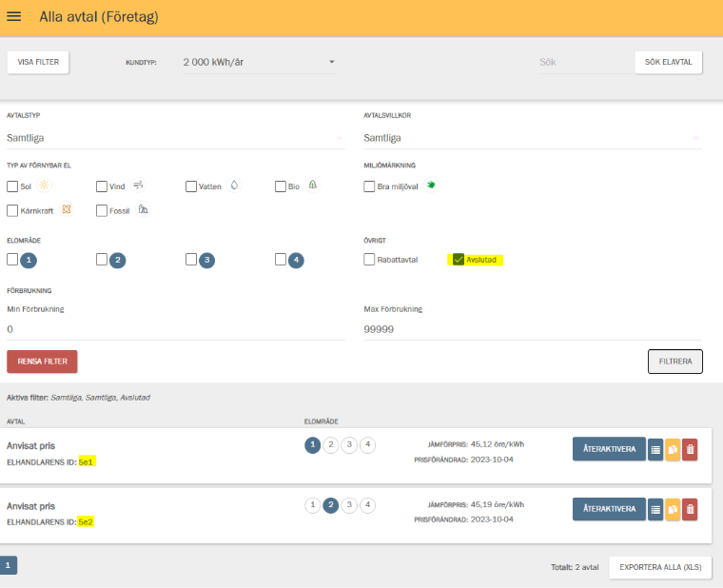Expand the Avtalstyp Samtliga dropdown
723x588 pixels.
[175, 138]
